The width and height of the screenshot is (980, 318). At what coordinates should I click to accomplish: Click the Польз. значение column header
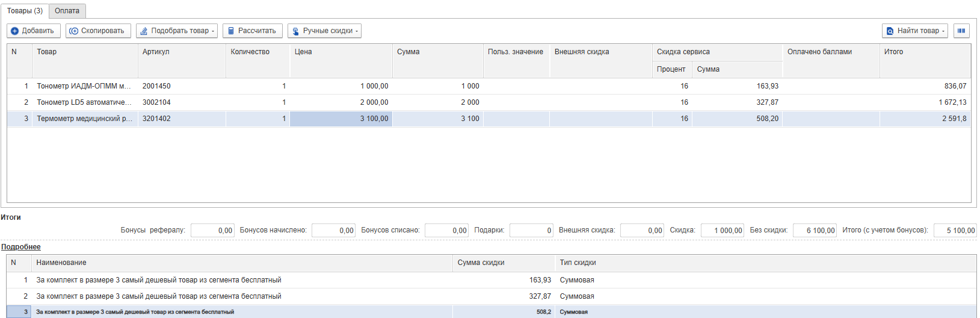point(516,61)
